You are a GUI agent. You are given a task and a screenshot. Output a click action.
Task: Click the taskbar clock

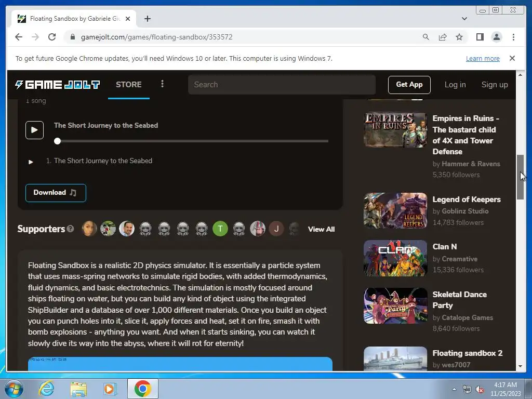click(505, 389)
